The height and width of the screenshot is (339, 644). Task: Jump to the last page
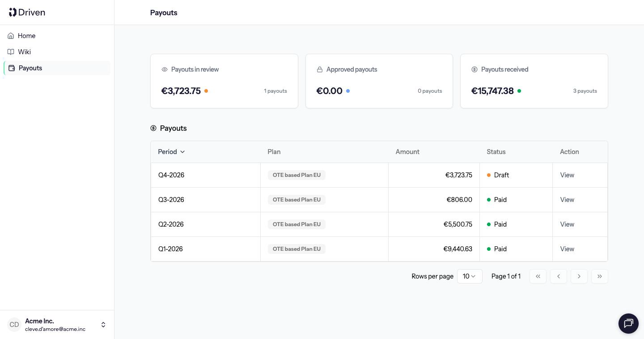tap(600, 276)
